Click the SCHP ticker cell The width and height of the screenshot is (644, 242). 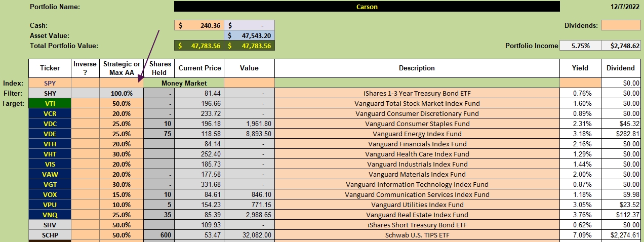50,235
